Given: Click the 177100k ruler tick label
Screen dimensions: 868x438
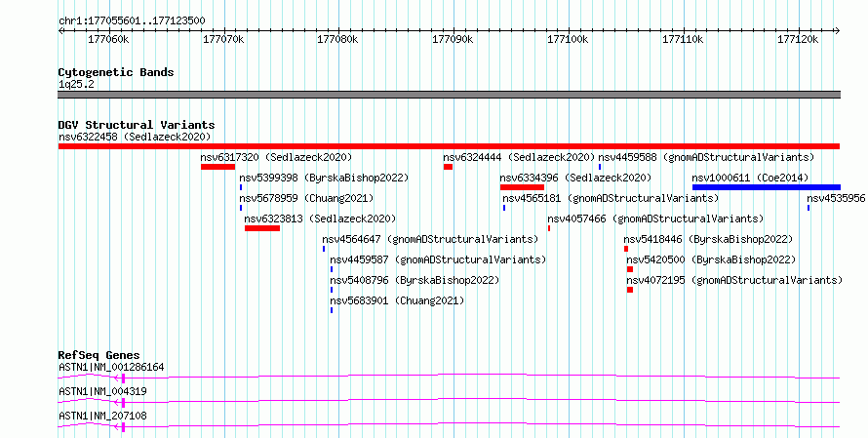Looking at the screenshot, I should pos(568,39).
